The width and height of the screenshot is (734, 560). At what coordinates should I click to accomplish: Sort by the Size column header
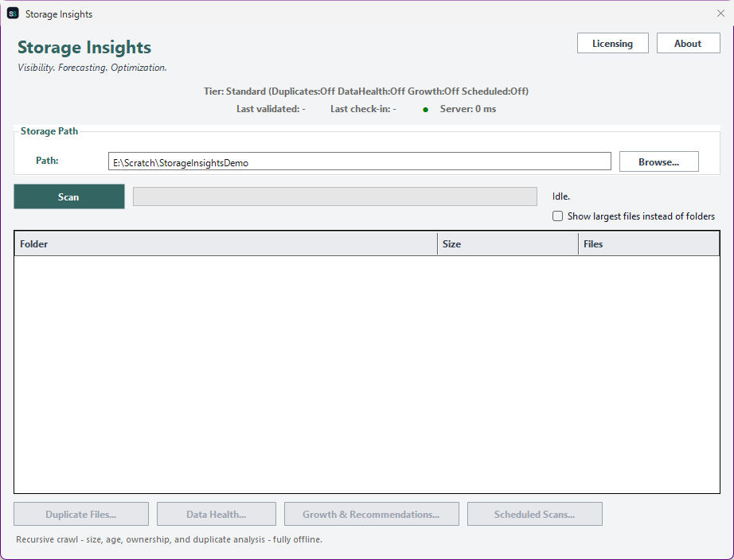508,243
